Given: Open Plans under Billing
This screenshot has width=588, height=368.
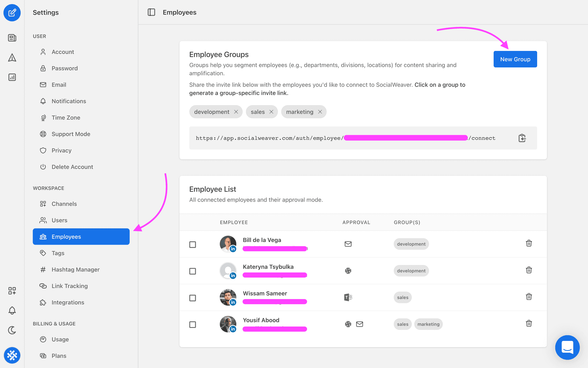Looking at the screenshot, I should coord(81,356).
